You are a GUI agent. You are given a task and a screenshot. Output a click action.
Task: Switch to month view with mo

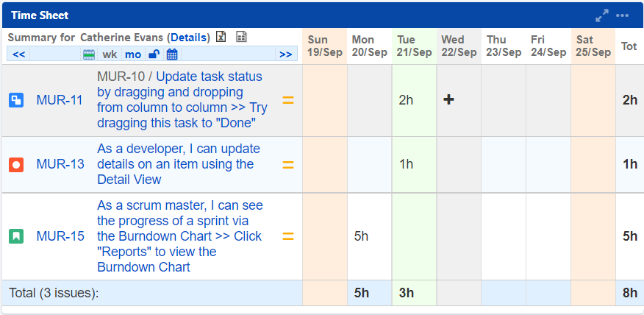[x=133, y=54]
